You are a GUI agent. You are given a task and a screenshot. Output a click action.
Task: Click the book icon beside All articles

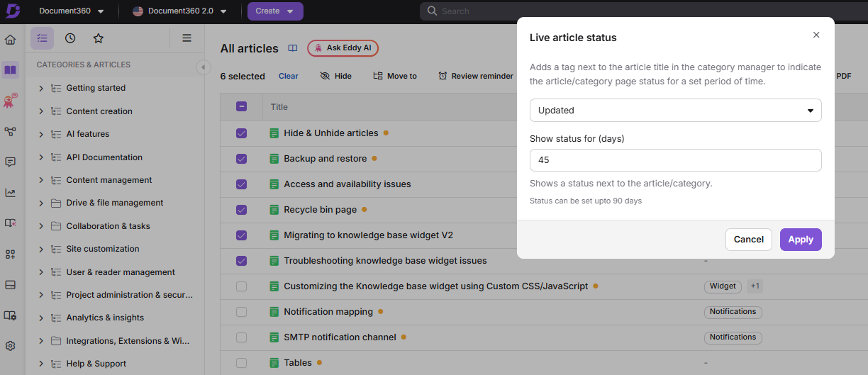click(x=292, y=48)
